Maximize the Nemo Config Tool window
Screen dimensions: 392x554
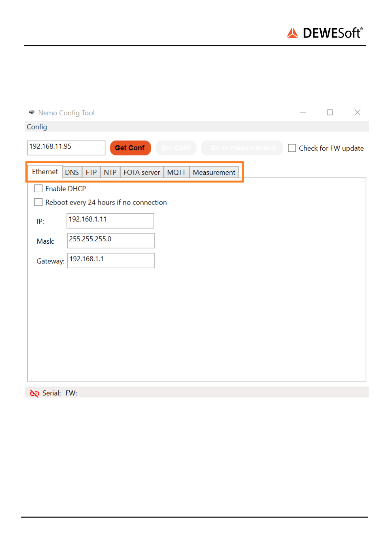[x=330, y=112]
